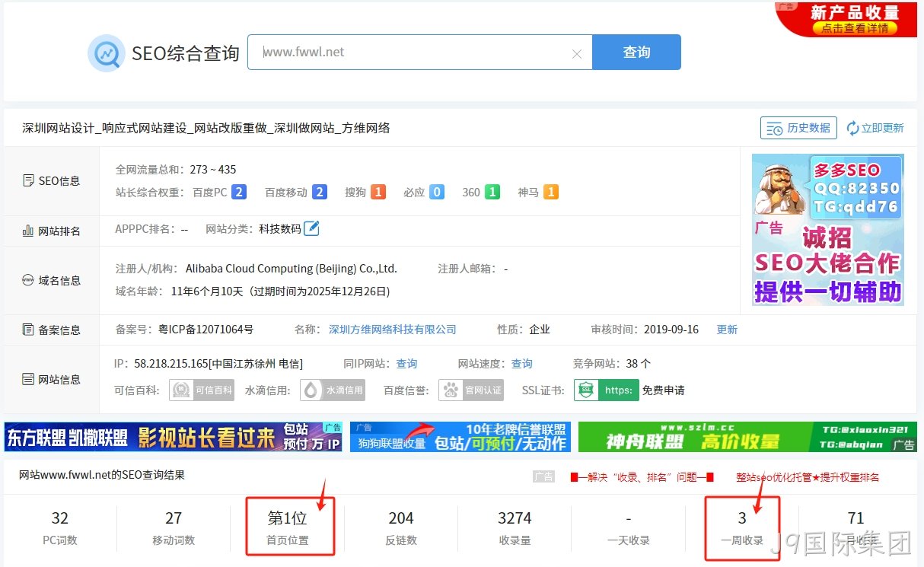
Task: Click the 百度移动 weight badge 2
Action: pos(320,192)
